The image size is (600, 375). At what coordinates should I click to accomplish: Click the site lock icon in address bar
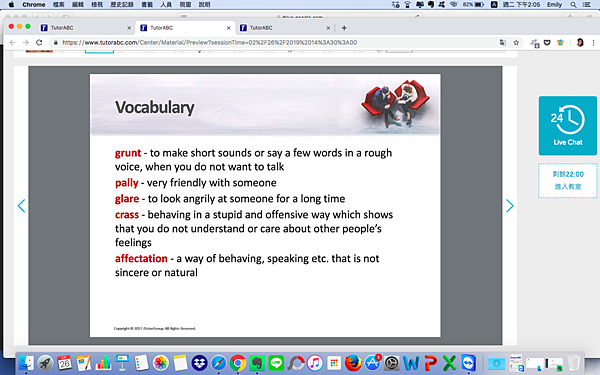tap(55, 42)
